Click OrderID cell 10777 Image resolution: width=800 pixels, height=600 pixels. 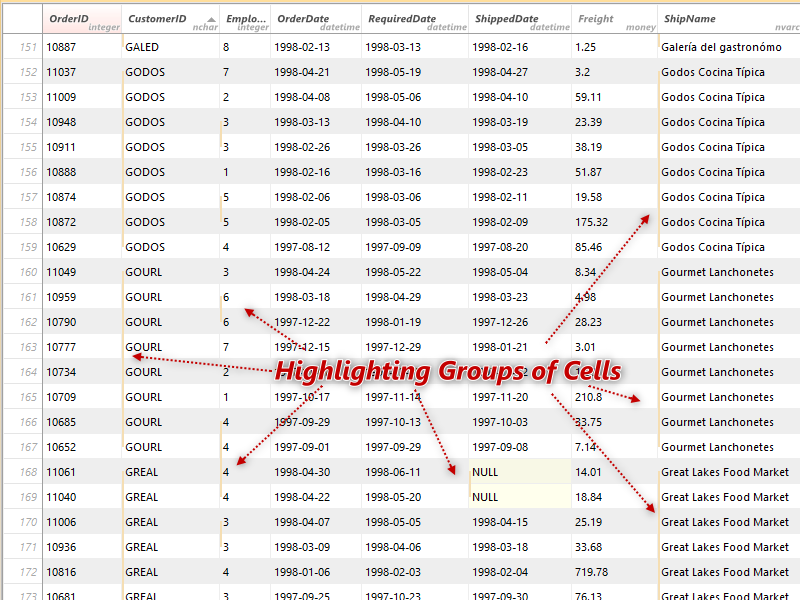tap(82, 347)
